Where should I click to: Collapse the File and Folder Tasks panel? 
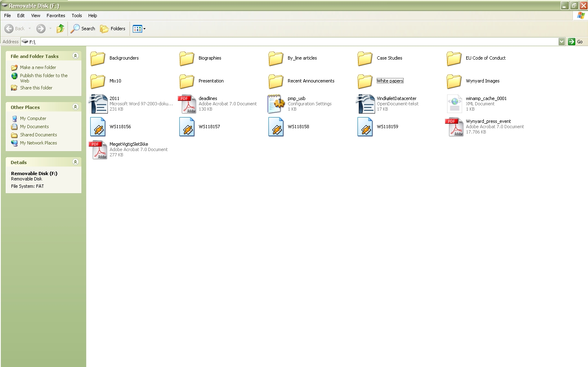pyautogui.click(x=75, y=56)
